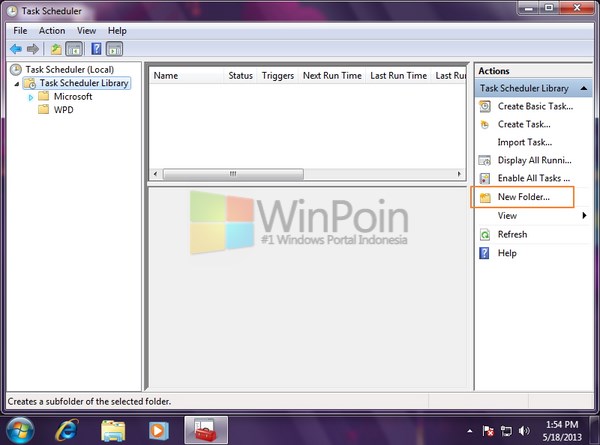Screen dimensions: 600x445
Task: Click the Task Scheduler (Local) clock icon
Action: tap(16, 70)
